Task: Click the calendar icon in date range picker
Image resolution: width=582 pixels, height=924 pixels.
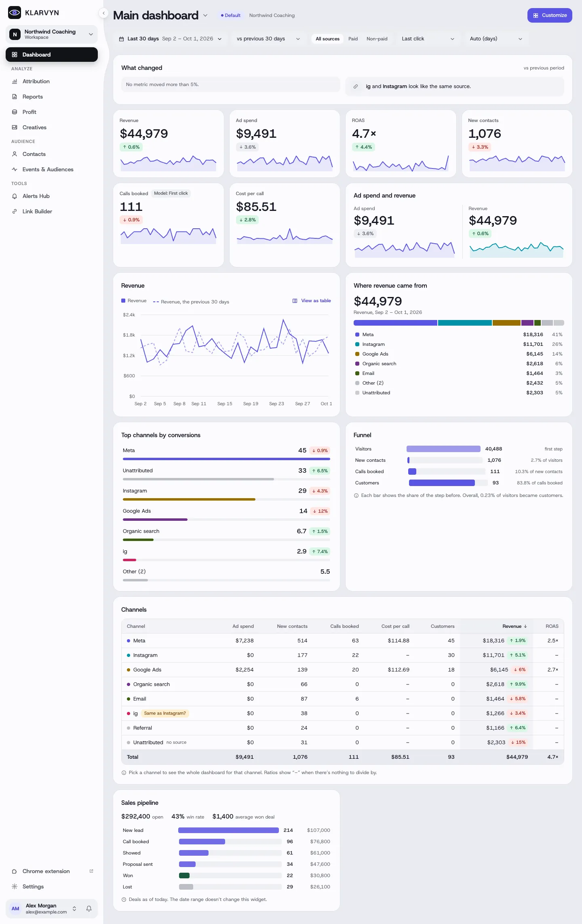Action: click(121, 39)
